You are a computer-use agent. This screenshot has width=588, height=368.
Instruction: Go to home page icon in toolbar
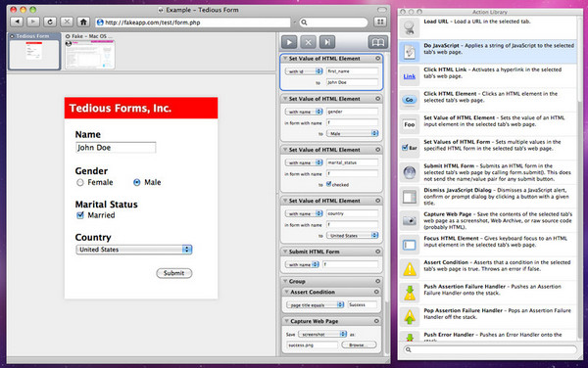coord(83,23)
